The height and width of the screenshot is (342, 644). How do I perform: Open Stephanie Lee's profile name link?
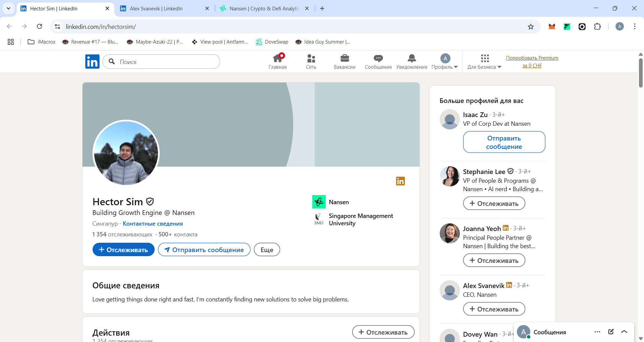point(484,172)
